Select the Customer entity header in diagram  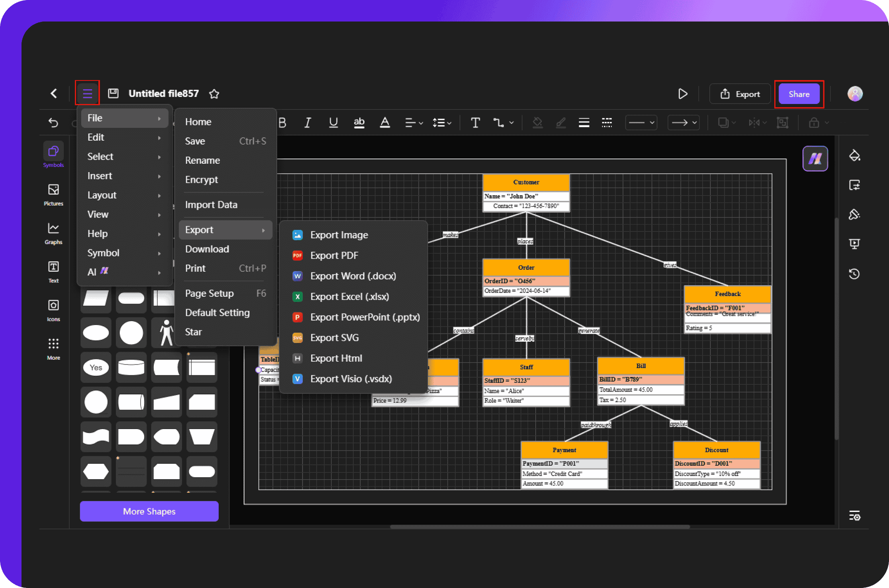(x=526, y=182)
